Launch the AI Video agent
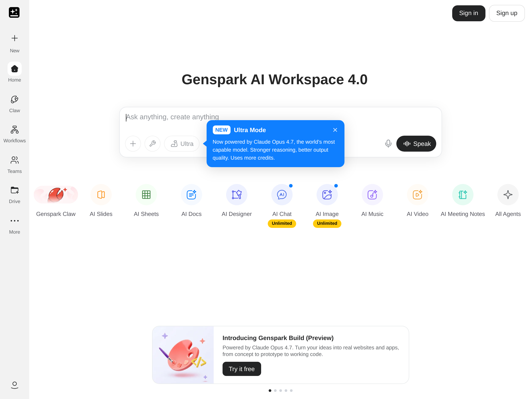Viewport: 532px width, 399px height. click(x=417, y=195)
